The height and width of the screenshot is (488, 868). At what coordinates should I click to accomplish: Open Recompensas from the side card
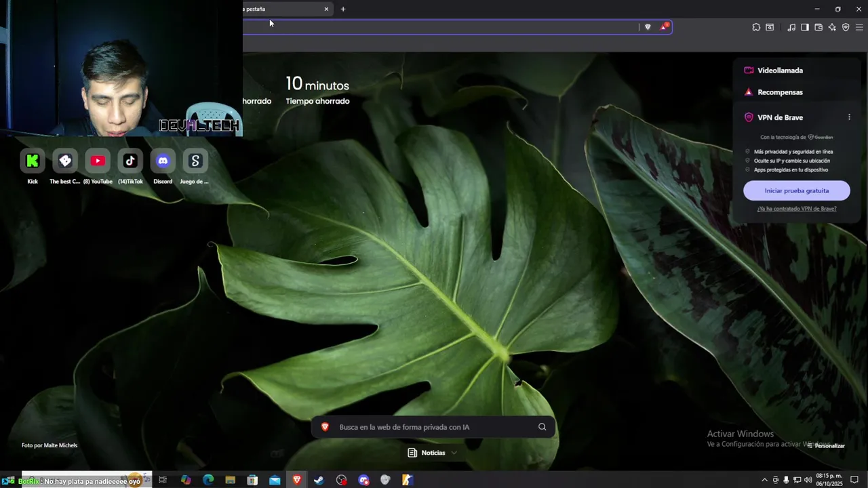coord(773,92)
